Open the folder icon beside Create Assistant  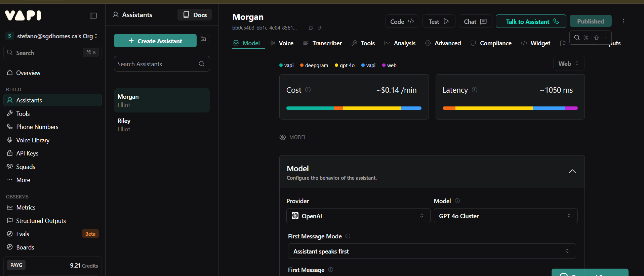click(x=203, y=39)
